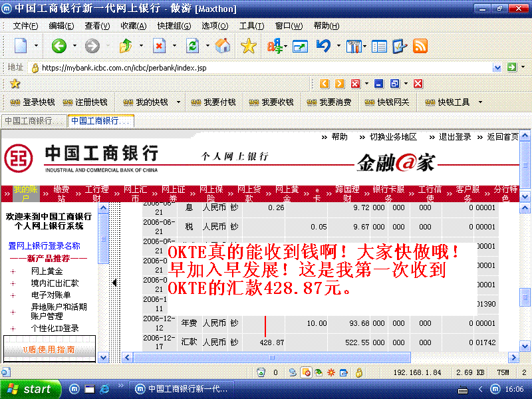Open dropdown arrow next to new page icon

click(36, 46)
